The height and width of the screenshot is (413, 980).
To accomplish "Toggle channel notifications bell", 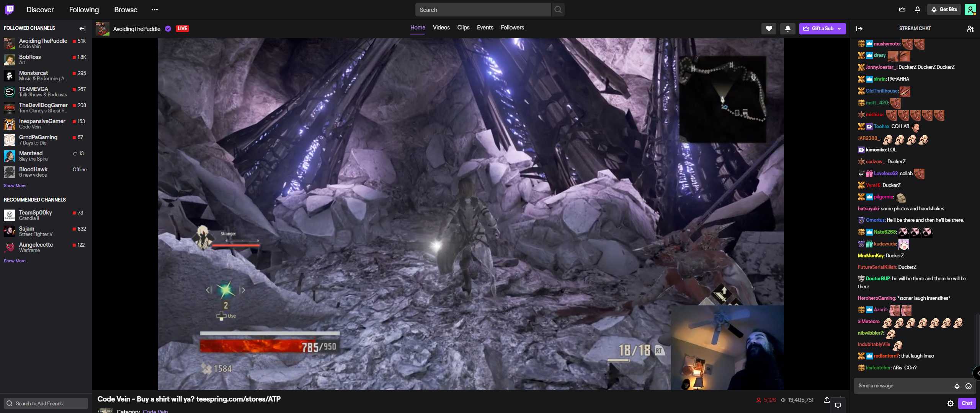I will tap(788, 28).
